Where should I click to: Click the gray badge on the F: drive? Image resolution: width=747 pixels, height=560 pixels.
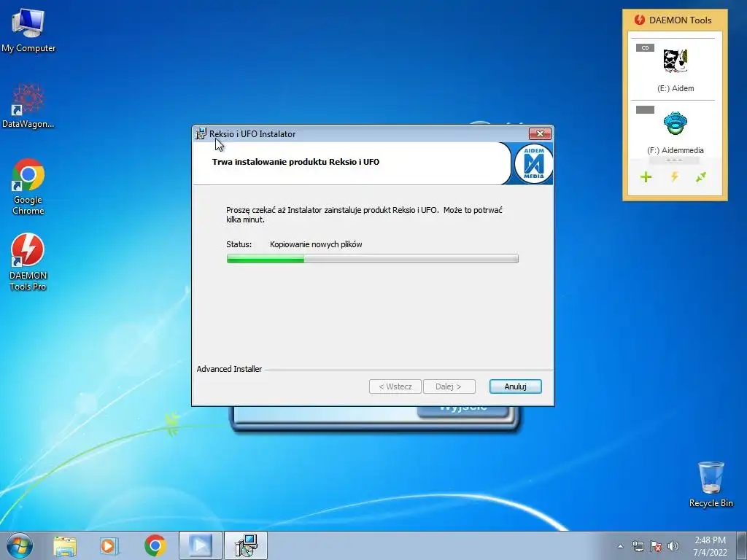pos(645,109)
